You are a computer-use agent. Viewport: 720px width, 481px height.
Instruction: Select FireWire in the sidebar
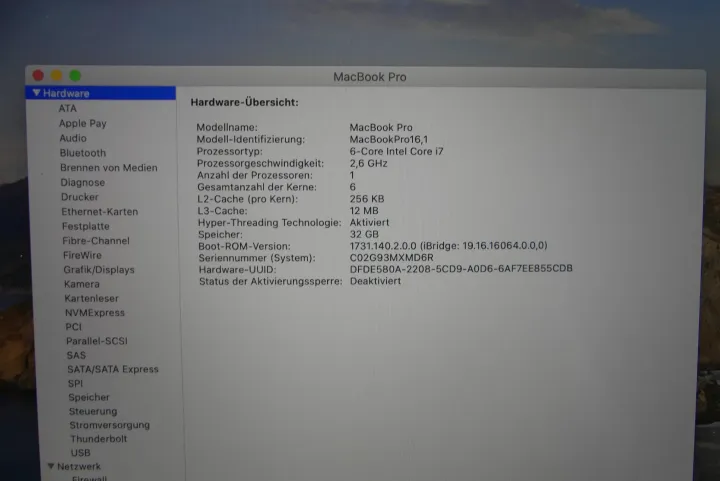click(82, 255)
